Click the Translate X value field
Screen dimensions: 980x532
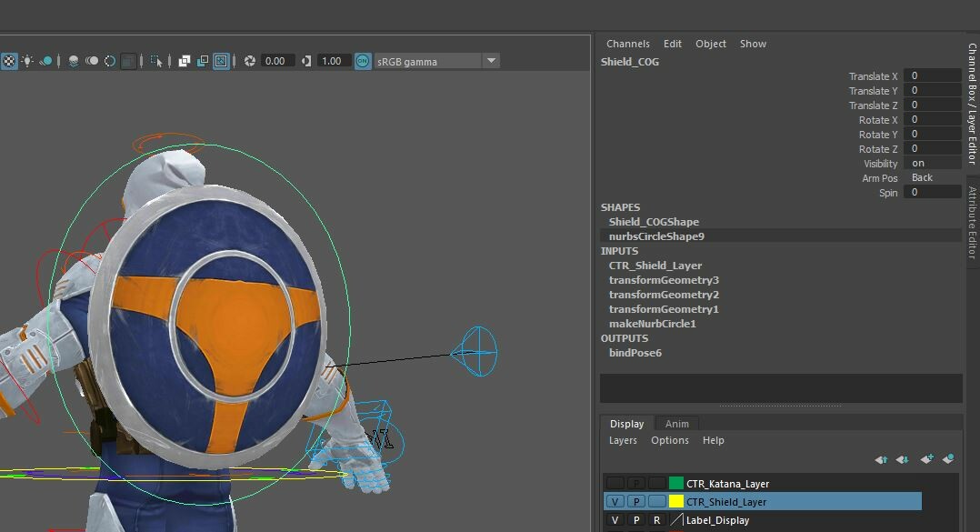pos(933,75)
